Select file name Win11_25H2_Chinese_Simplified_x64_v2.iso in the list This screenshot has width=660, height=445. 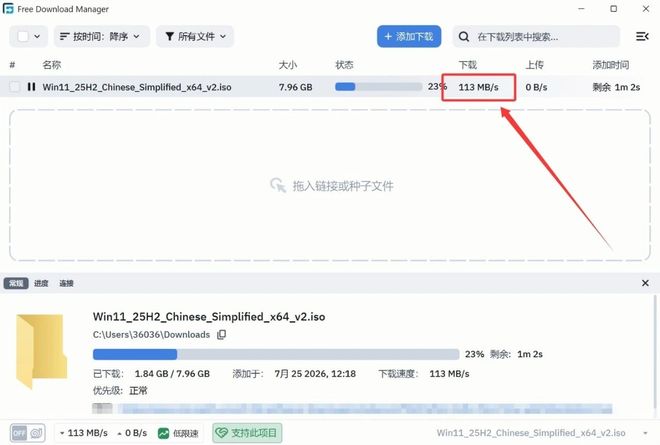tap(137, 87)
